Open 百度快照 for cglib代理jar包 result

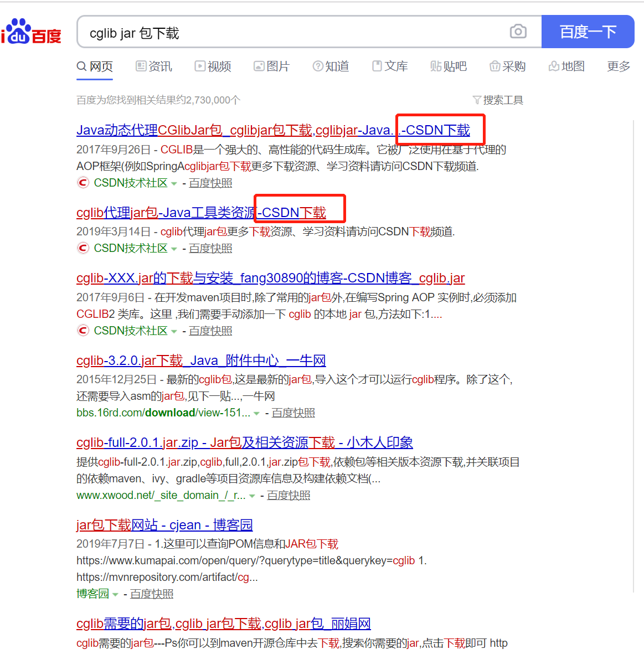click(x=210, y=249)
